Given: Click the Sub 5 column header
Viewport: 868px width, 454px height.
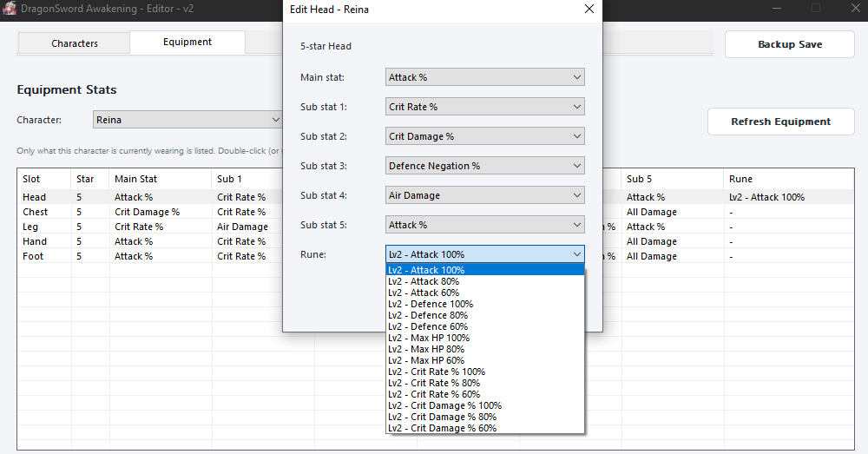Looking at the screenshot, I should 672,179.
